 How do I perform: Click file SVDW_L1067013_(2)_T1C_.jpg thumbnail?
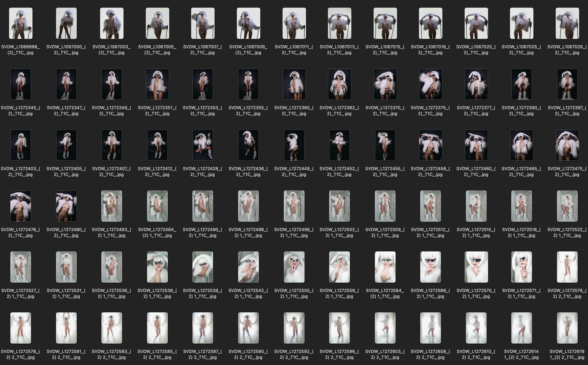pyautogui.click(x=339, y=23)
